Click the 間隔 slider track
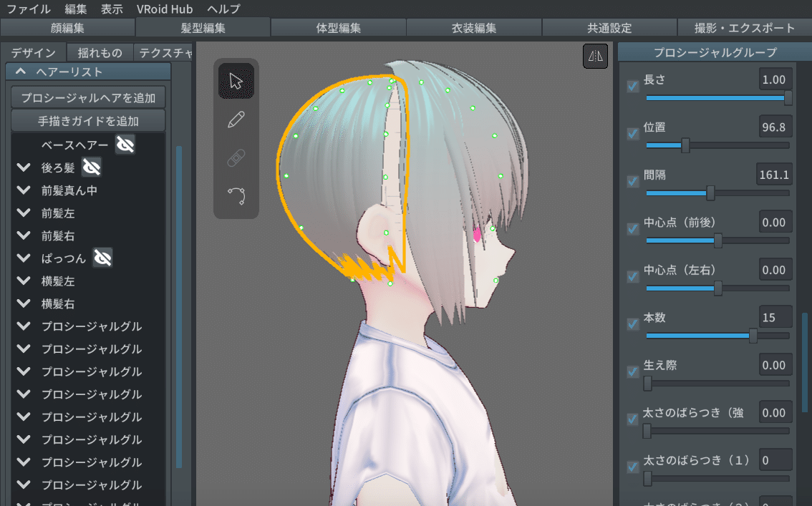 pyautogui.click(x=717, y=193)
